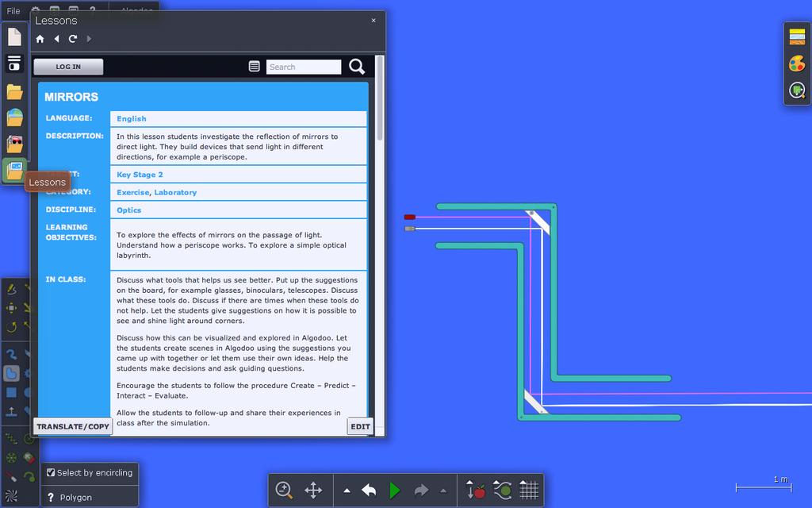
Task: Select the Spring tool
Action: (11, 439)
